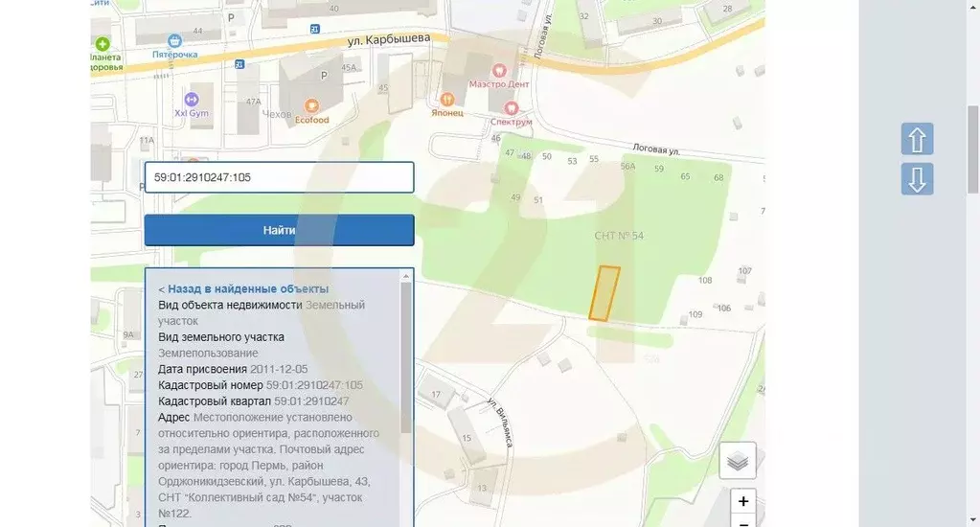
Task: Click the bus stop icon on ул. Карбышева
Action: tap(314, 30)
